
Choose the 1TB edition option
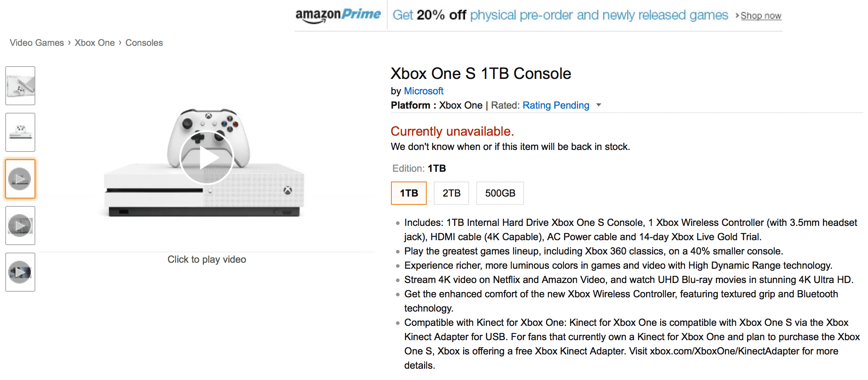[409, 193]
